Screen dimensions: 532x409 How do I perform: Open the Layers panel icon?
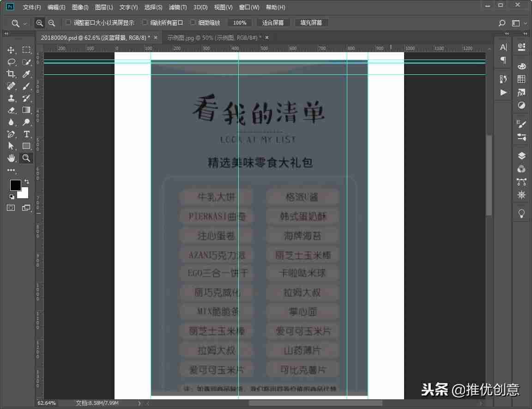[521, 156]
